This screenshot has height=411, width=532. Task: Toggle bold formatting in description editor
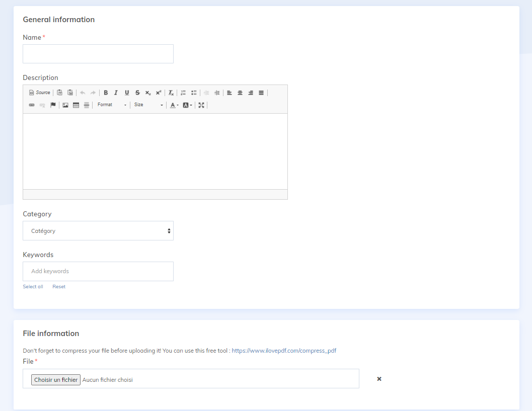point(106,93)
